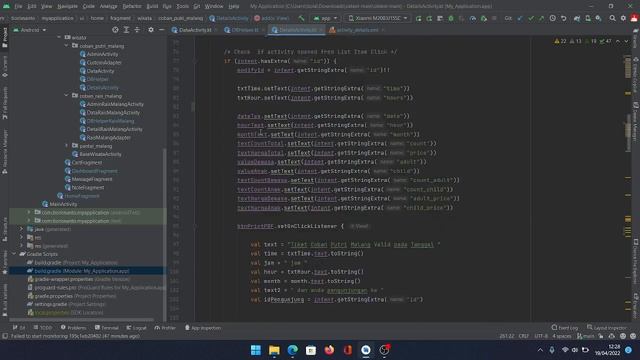
Task: Open the TODO tool window
Action: 43,328
